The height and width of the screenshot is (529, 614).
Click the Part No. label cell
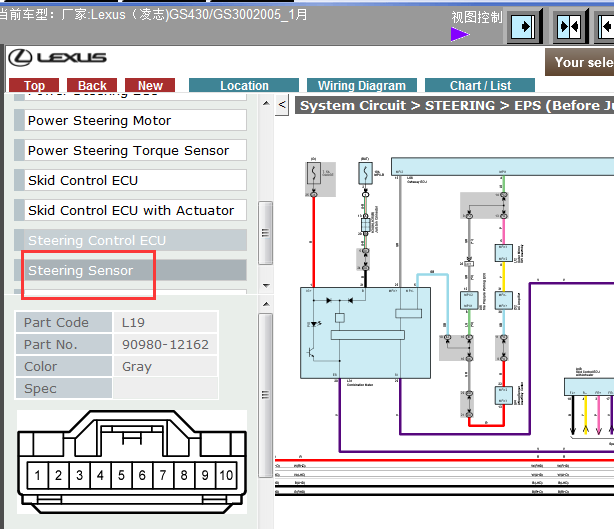click(63, 344)
